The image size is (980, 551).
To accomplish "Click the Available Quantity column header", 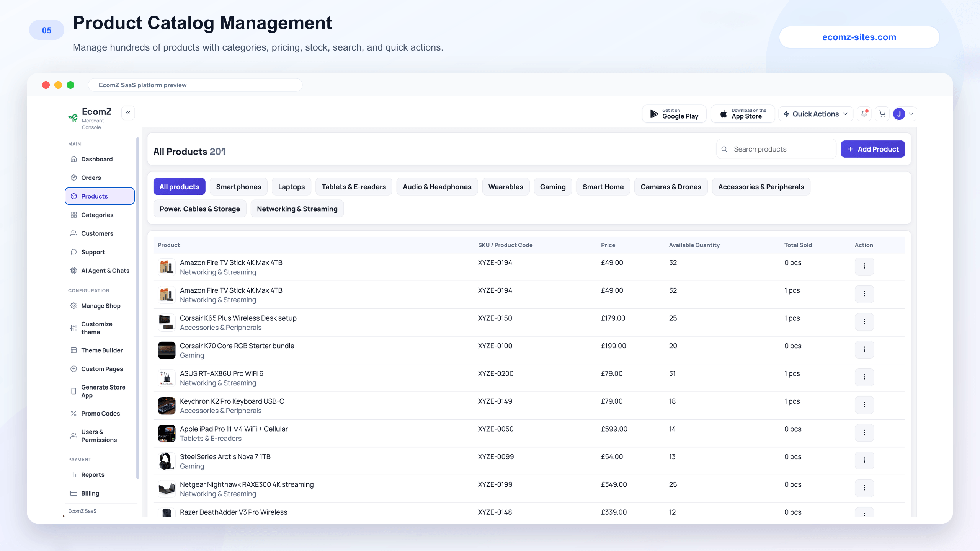I will 694,245.
